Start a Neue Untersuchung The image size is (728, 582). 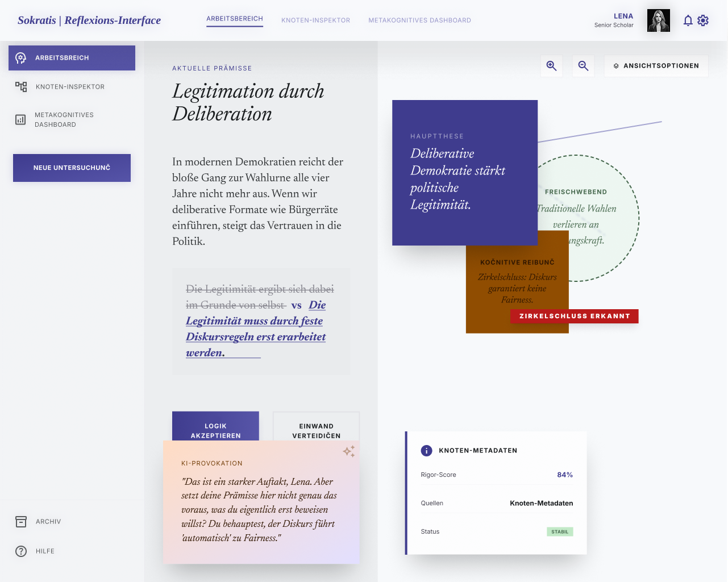pyautogui.click(x=72, y=168)
